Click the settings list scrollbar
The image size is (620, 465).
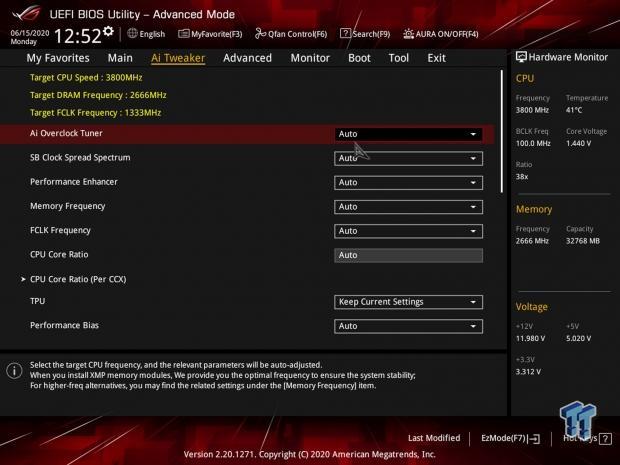point(502,132)
